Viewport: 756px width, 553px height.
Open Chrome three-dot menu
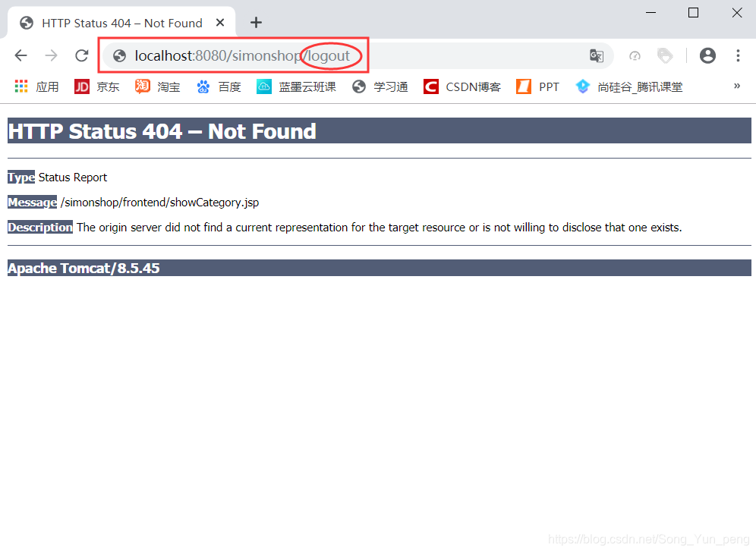(738, 56)
